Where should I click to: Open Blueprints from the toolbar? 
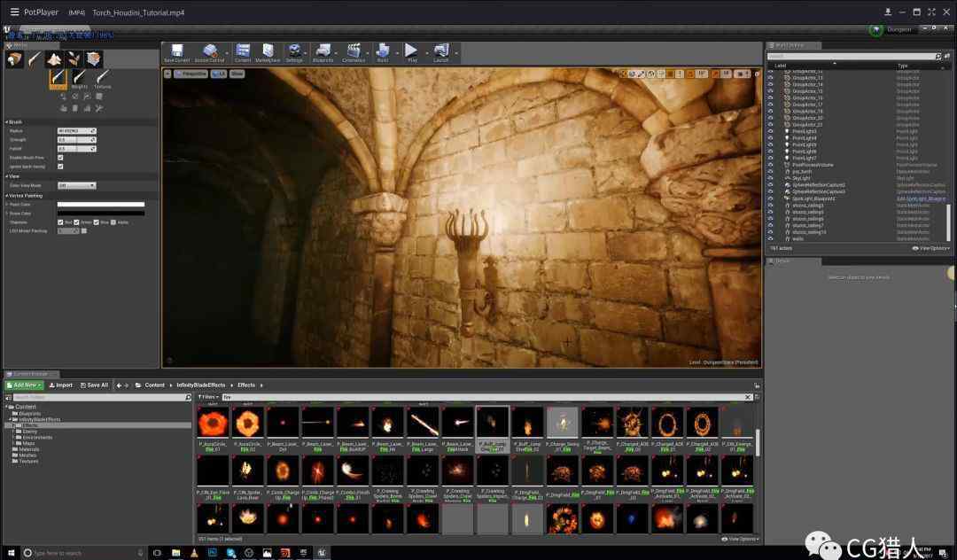(x=323, y=53)
